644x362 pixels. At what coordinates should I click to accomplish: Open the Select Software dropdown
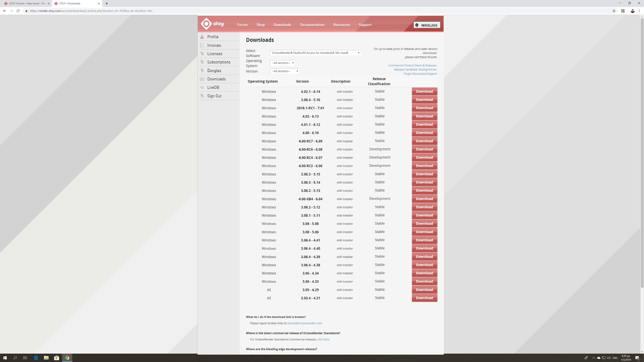point(315,53)
